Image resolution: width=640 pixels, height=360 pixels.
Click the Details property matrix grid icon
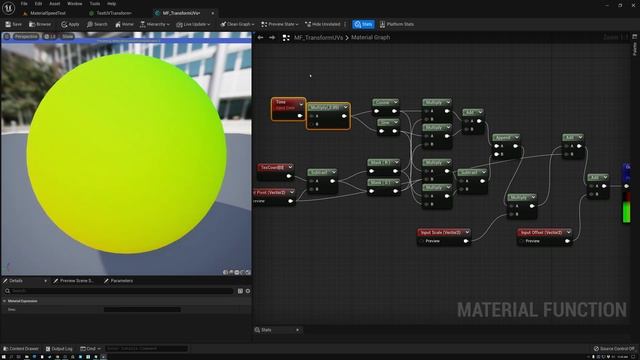pyautogui.click(x=240, y=291)
